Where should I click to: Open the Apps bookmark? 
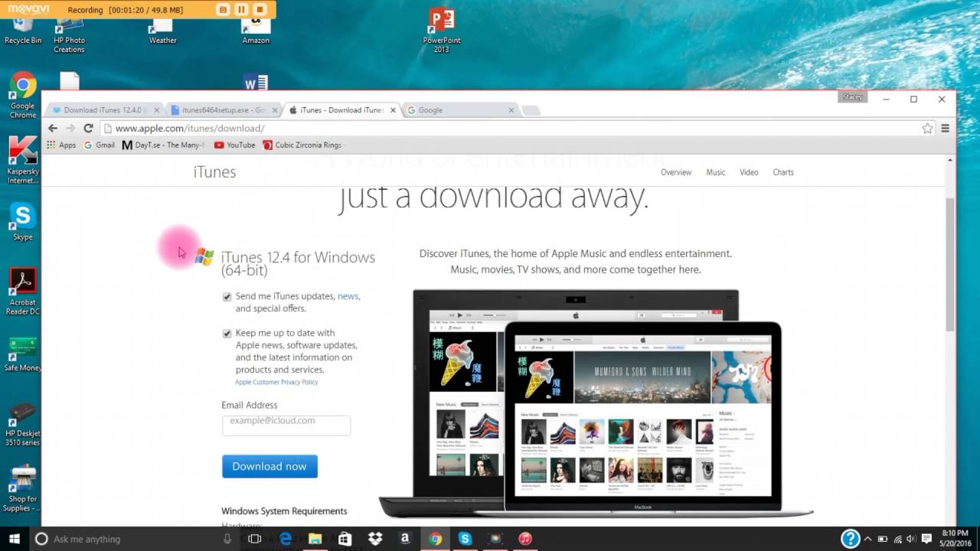click(61, 145)
